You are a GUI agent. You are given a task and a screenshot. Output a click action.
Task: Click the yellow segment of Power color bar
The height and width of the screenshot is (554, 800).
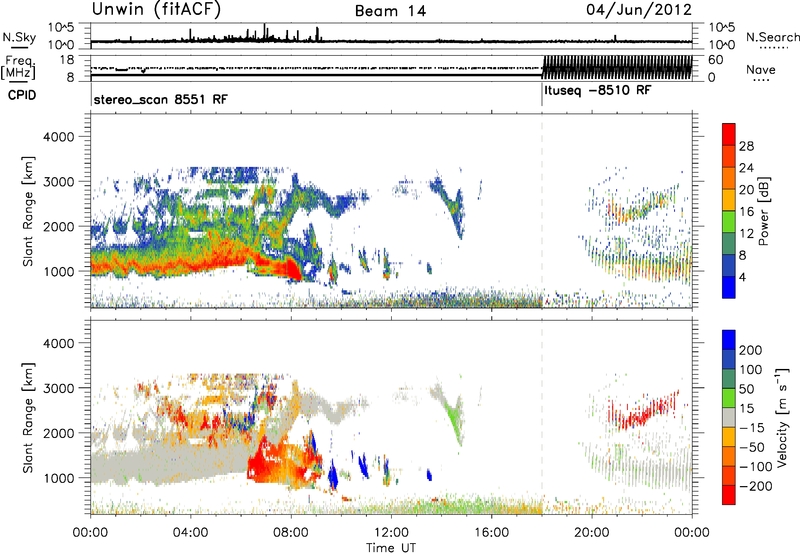click(x=729, y=200)
